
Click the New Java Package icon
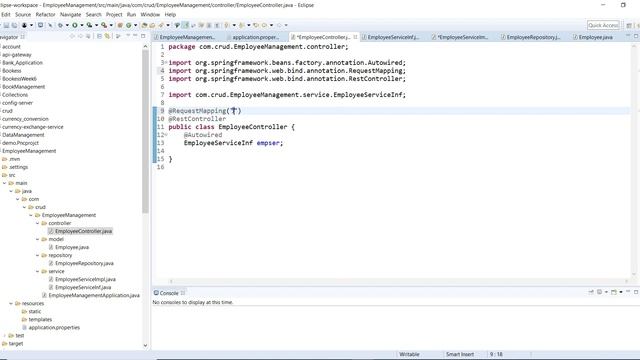[120, 25]
